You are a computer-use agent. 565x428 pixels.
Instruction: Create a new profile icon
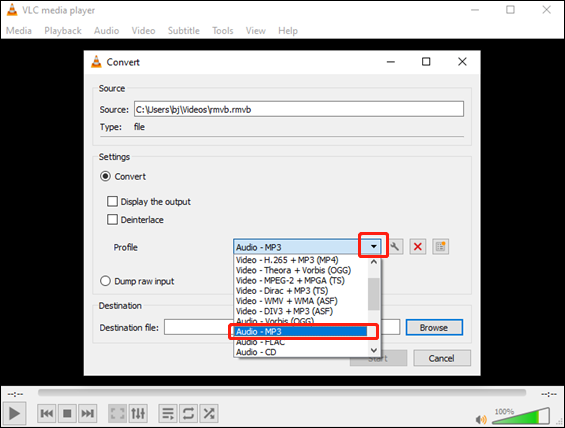pos(440,247)
